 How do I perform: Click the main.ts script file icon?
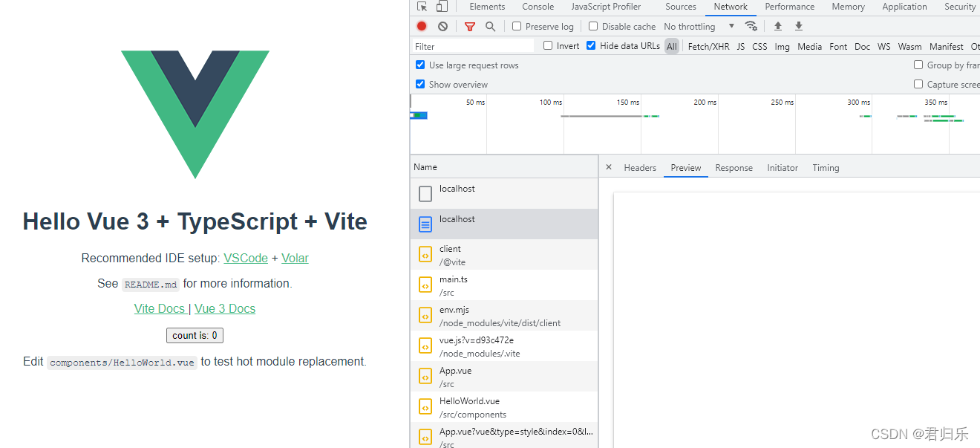coord(425,285)
